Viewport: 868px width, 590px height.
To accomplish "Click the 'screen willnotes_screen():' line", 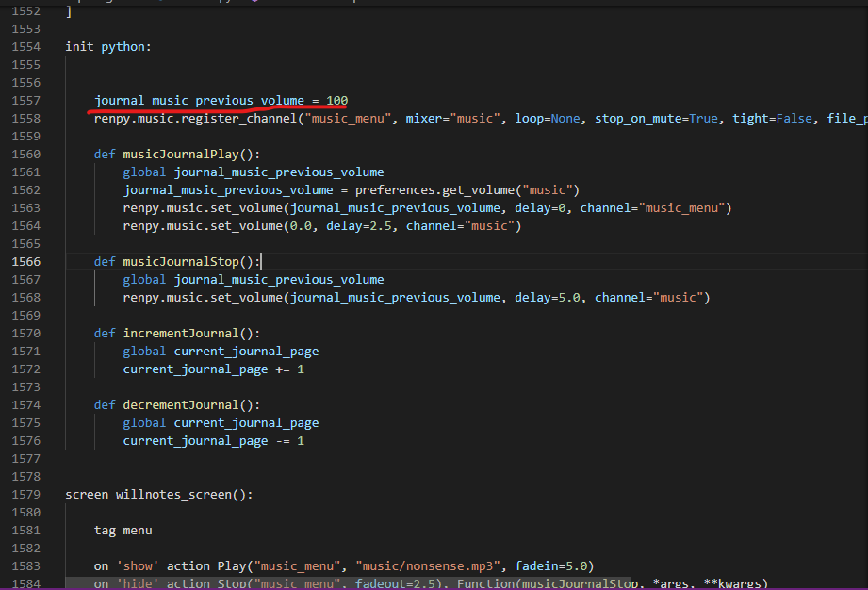I will tap(159, 494).
